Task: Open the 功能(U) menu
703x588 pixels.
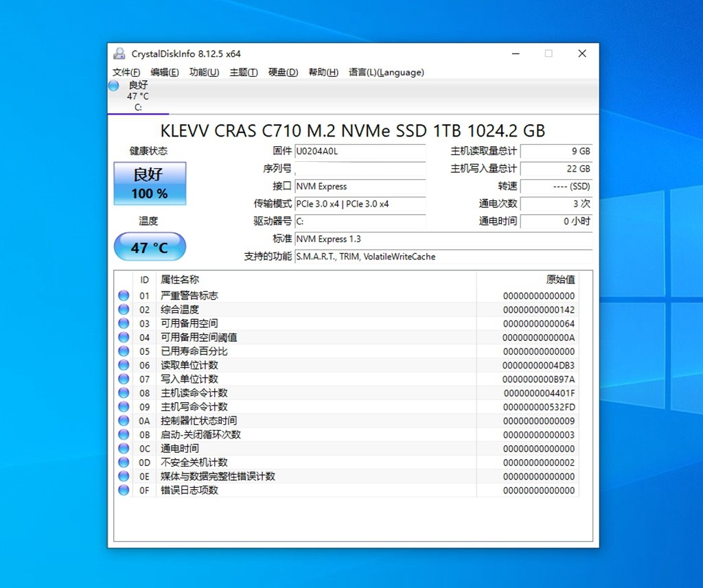Action: 204,72
